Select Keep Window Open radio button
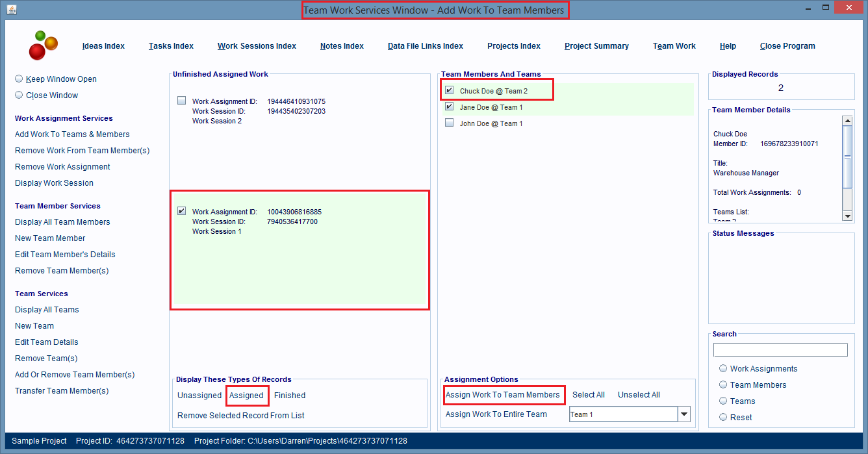This screenshot has height=454, width=868. coord(19,79)
